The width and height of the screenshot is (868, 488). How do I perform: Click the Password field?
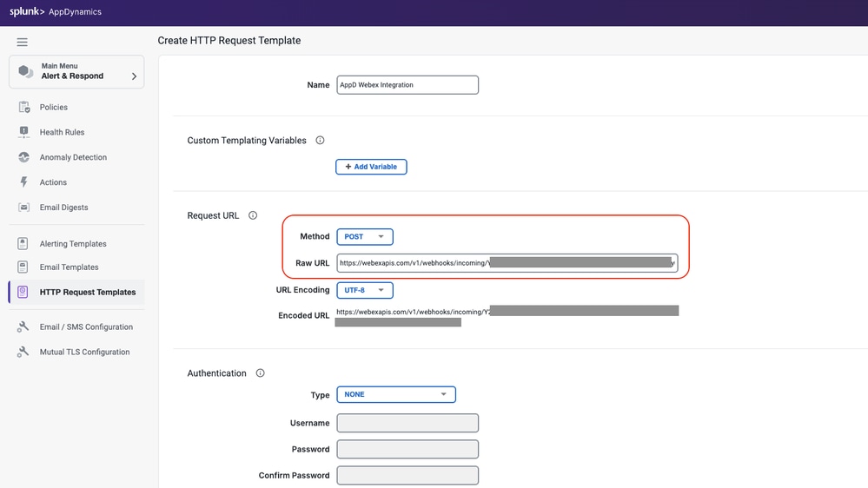(407, 449)
